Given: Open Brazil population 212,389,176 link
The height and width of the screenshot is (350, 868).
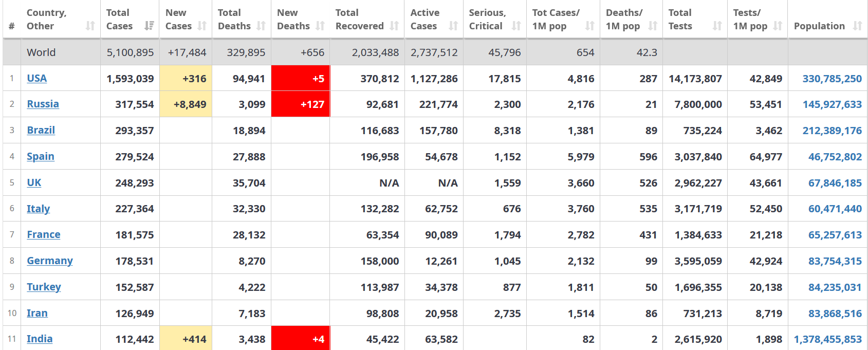Looking at the screenshot, I should click(x=832, y=131).
